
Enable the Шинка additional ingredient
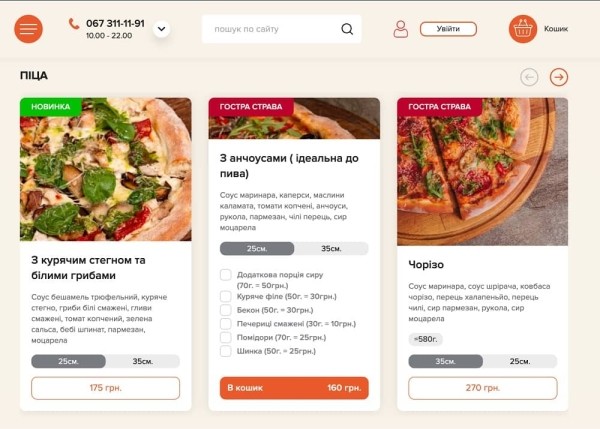(x=226, y=350)
